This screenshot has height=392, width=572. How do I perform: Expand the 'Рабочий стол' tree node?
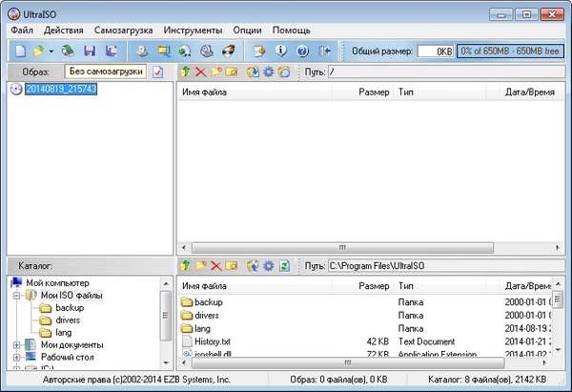16,357
